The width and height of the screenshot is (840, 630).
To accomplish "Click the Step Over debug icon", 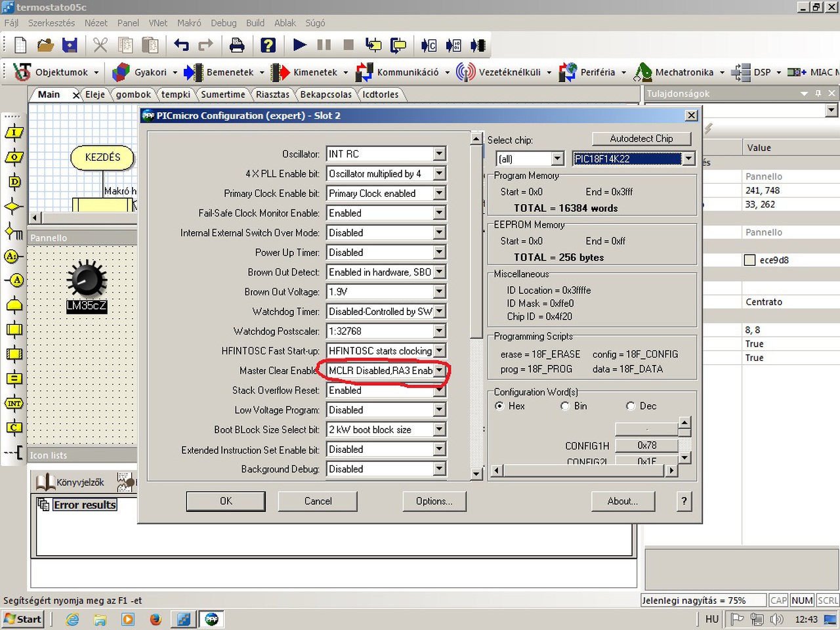I will point(398,45).
